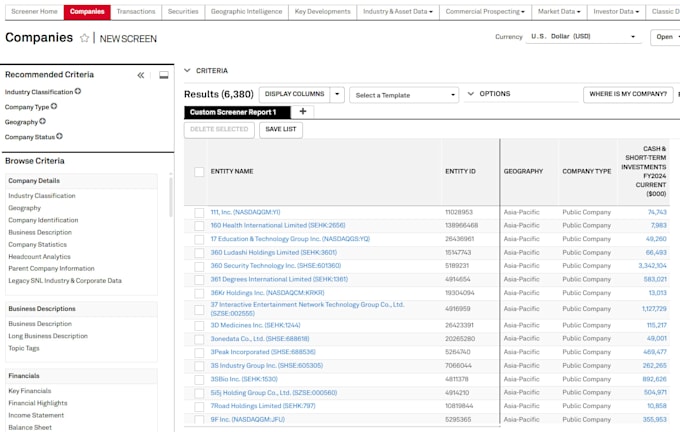Select checkbox for 361 Degrees International Limited
The image size is (680, 432).
coord(199,280)
